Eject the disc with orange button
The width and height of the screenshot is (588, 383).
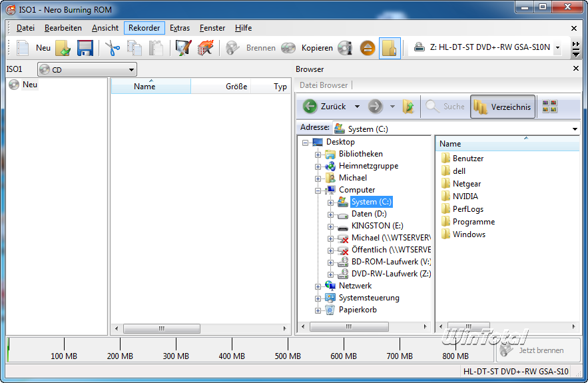[368, 48]
